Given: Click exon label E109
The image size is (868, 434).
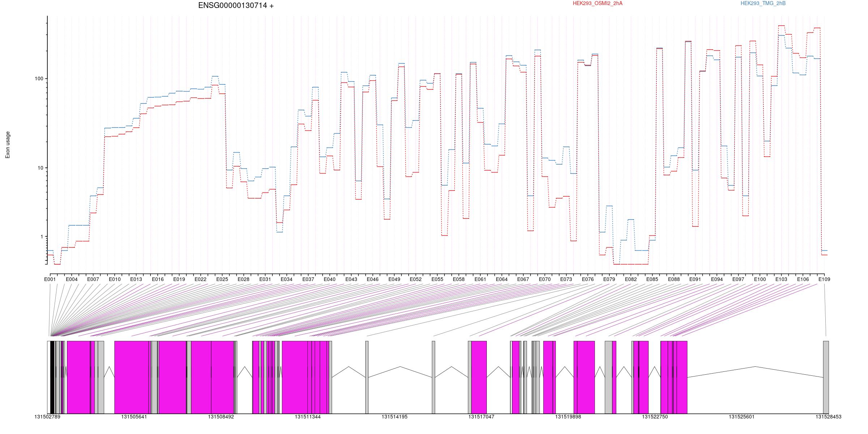Looking at the screenshot, I should 824,279.
